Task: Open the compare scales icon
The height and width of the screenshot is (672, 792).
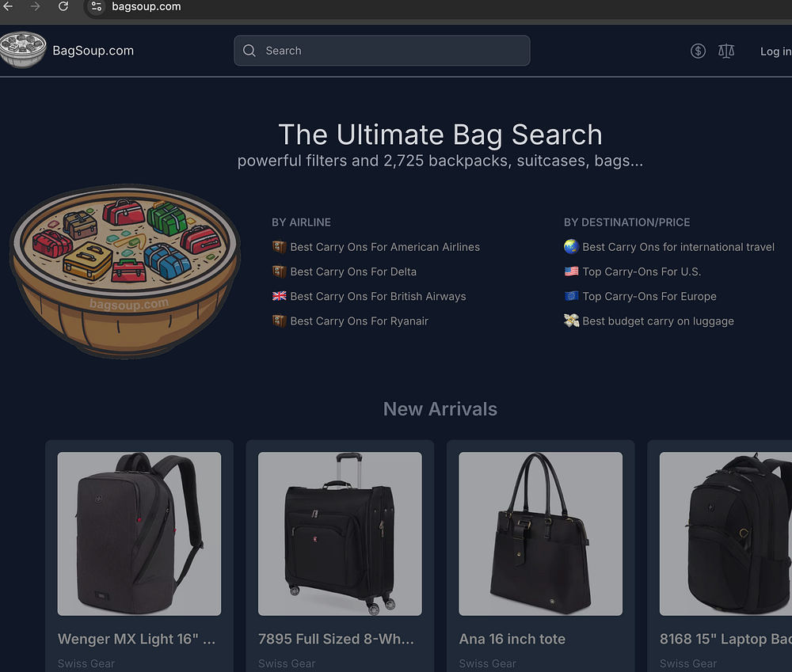Action: [726, 51]
